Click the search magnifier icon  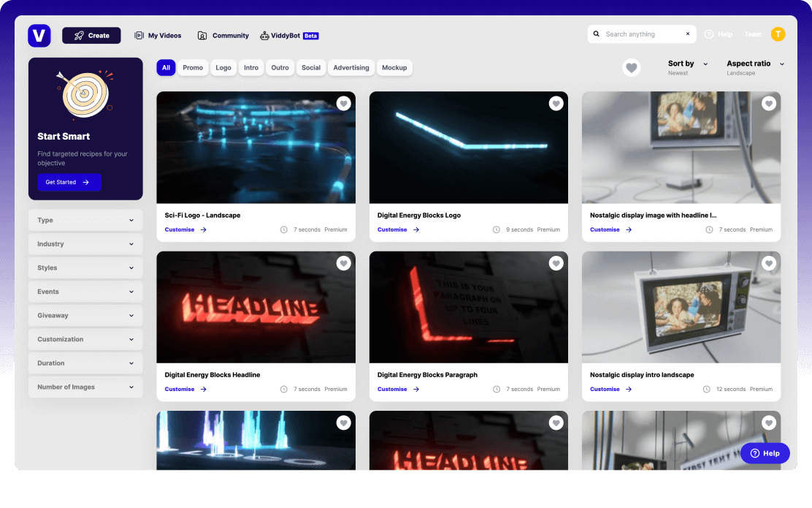pyautogui.click(x=597, y=34)
